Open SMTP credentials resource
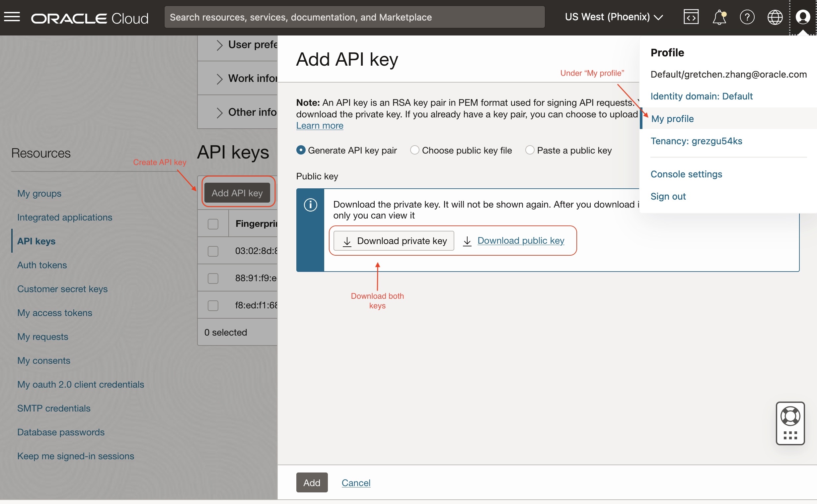This screenshot has width=817, height=504. [x=54, y=408]
